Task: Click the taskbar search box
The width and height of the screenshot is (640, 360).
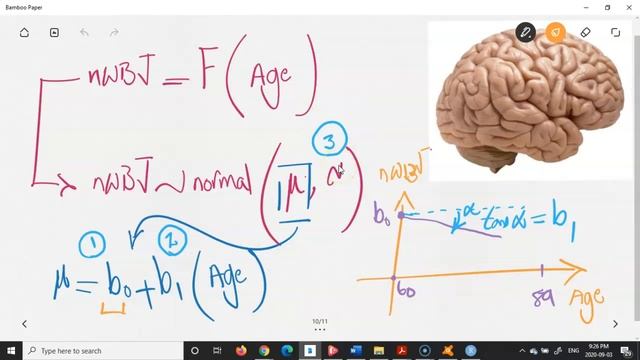Action: pyautogui.click(x=103, y=351)
